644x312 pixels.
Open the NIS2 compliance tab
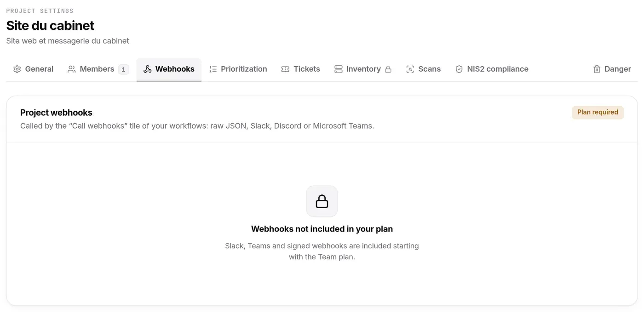point(492,69)
